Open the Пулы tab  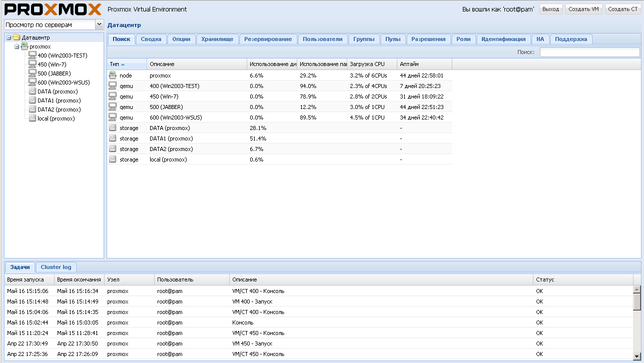click(x=393, y=39)
